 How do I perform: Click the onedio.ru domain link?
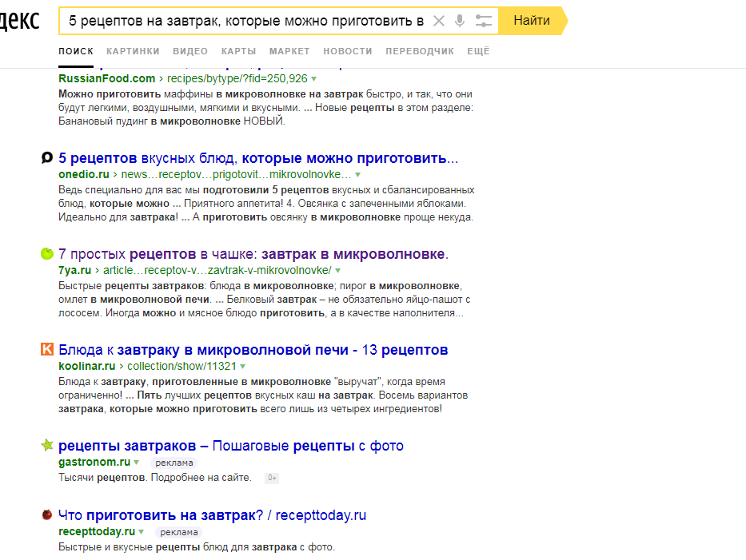tap(84, 174)
